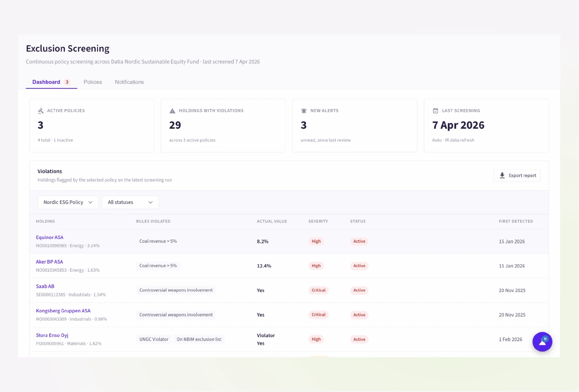Screen dimensions: 579x392
Task: Click the 4 total · 1 inactive text
Action: click(x=55, y=140)
